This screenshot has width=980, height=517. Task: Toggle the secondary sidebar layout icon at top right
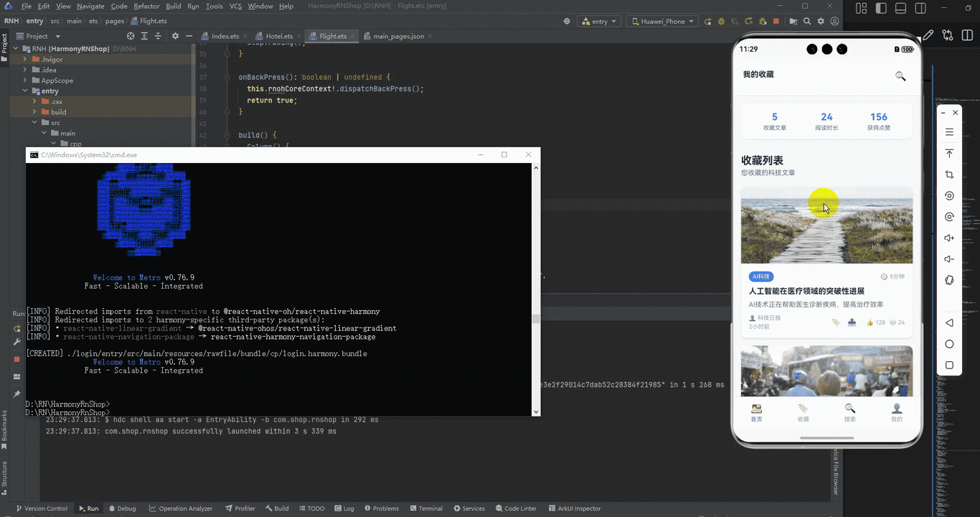pyautogui.click(x=920, y=8)
